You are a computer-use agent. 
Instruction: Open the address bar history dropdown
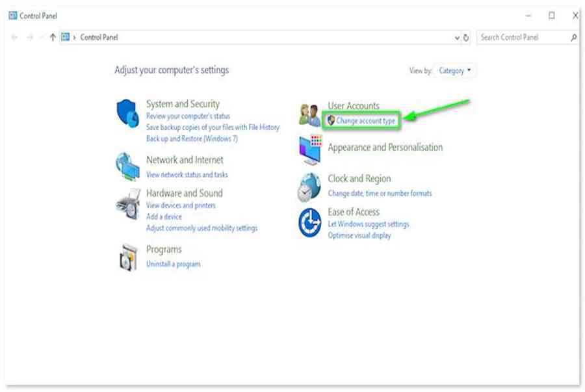(x=457, y=38)
